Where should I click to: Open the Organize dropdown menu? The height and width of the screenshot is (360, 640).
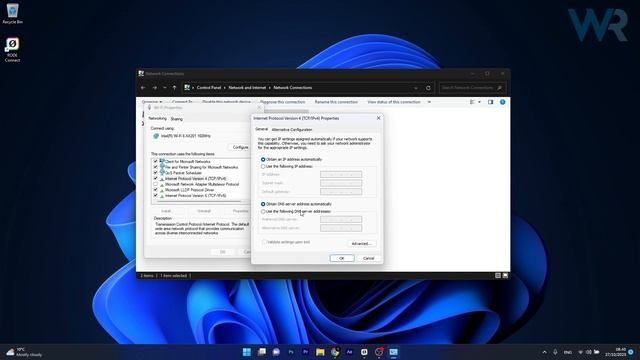pos(152,102)
